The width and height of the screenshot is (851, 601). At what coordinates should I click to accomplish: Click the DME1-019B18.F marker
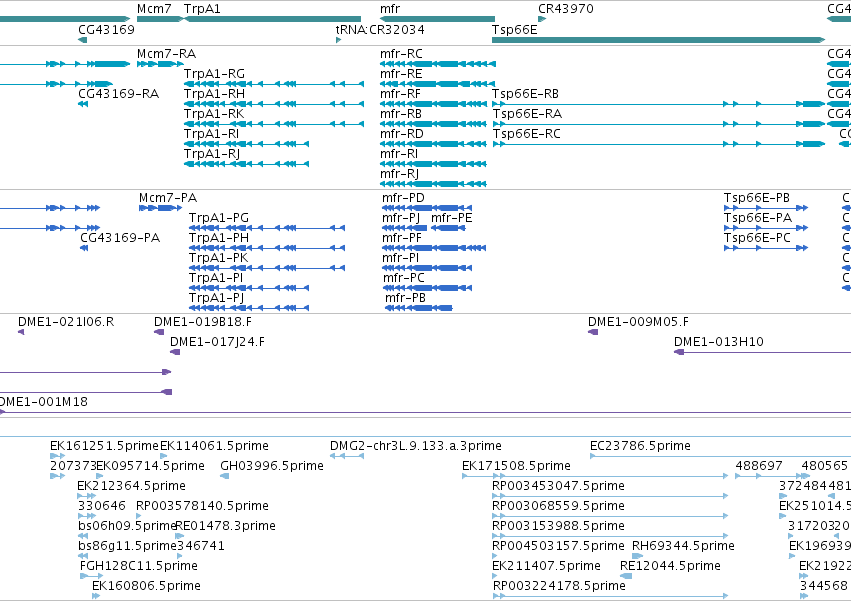[x=159, y=332]
